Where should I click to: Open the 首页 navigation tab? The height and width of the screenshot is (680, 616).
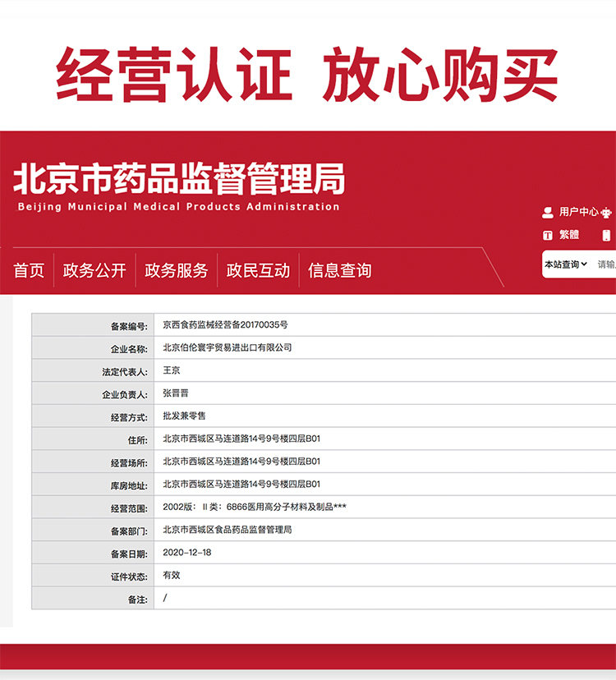coord(29,270)
